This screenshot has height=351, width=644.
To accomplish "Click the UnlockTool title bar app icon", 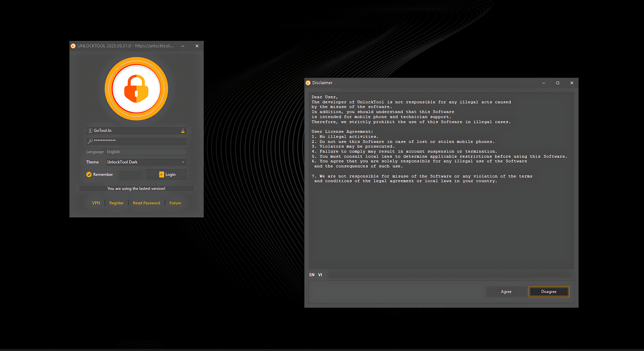I will pyautogui.click(x=73, y=46).
